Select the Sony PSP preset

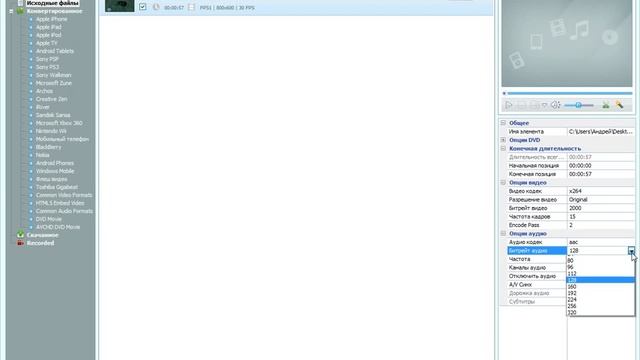[47, 59]
